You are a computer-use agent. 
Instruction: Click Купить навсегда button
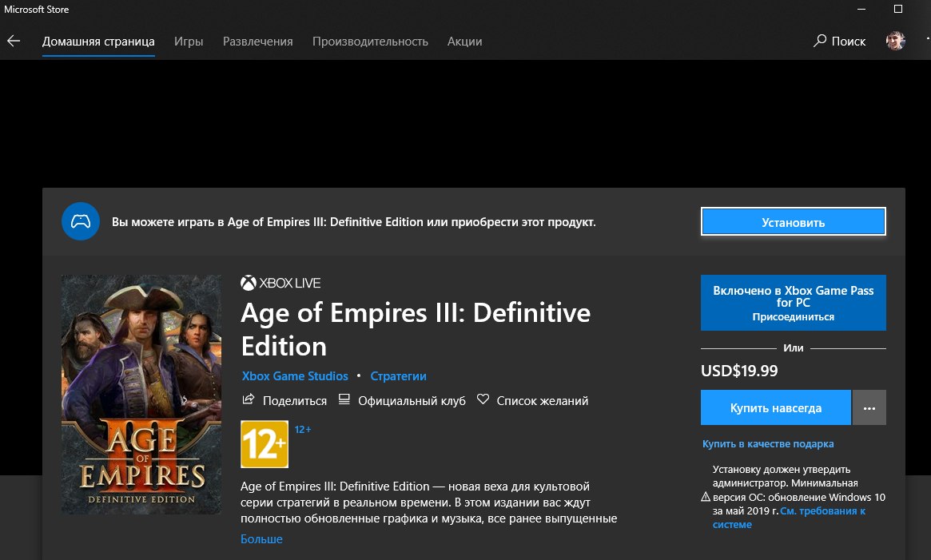click(775, 407)
